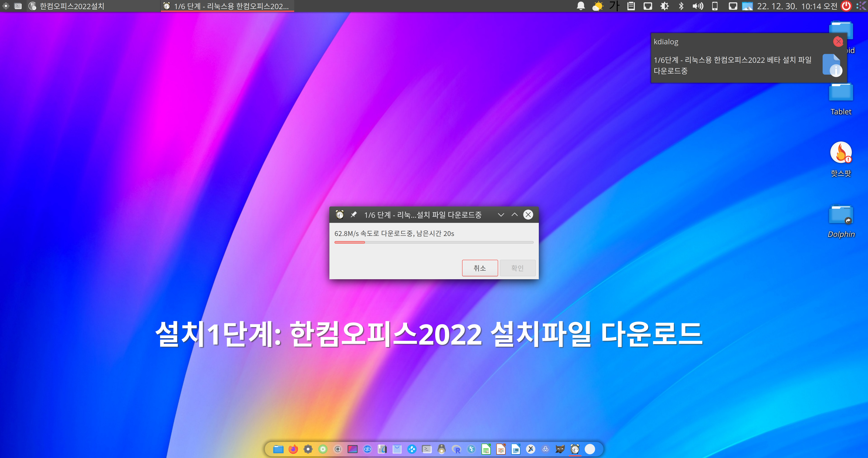This screenshot has width=868, height=458.
Task: Launch GIMP from the dock
Action: tap(560, 449)
